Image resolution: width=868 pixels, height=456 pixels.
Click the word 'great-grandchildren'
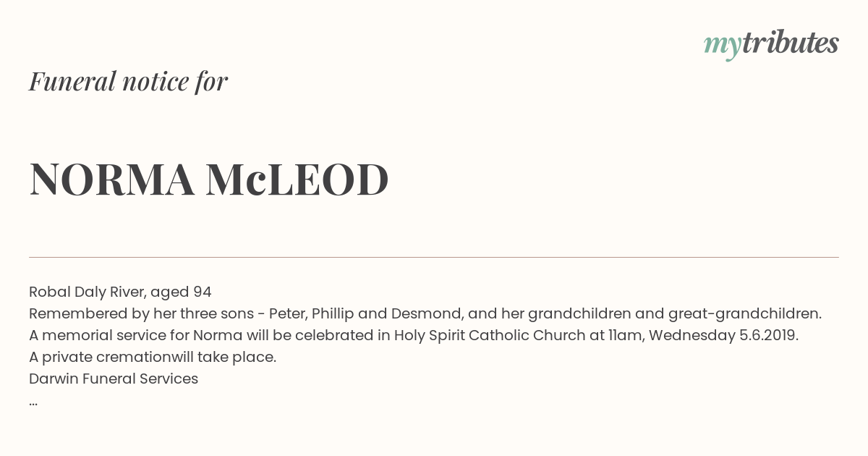(743, 314)
